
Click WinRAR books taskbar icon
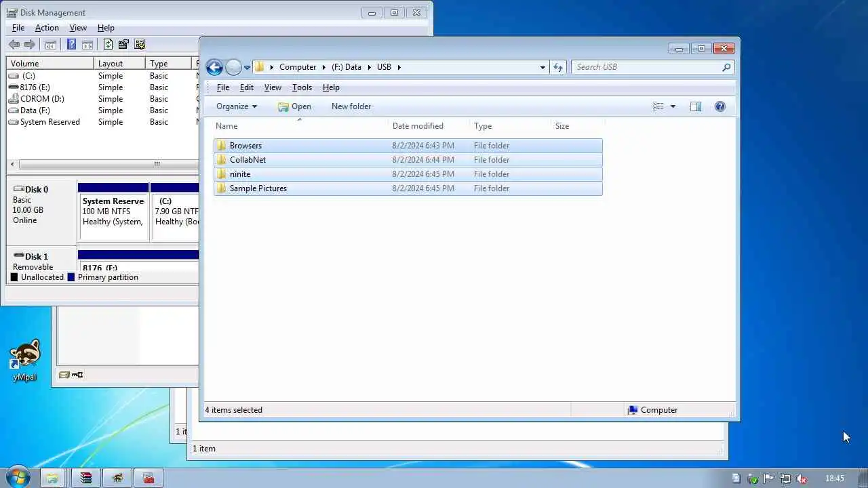tap(85, 478)
